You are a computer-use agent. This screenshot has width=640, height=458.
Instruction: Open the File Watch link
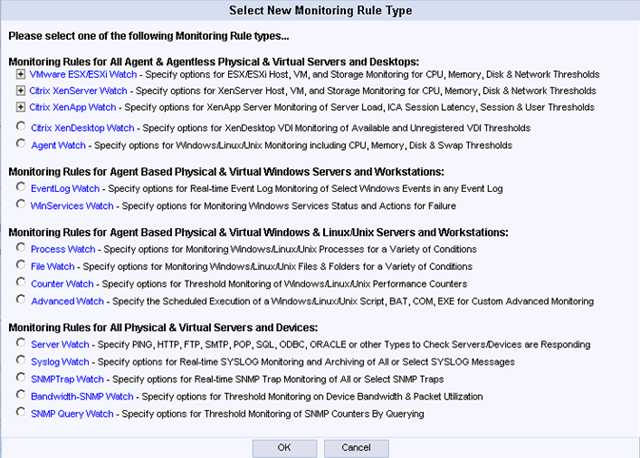[x=53, y=267]
